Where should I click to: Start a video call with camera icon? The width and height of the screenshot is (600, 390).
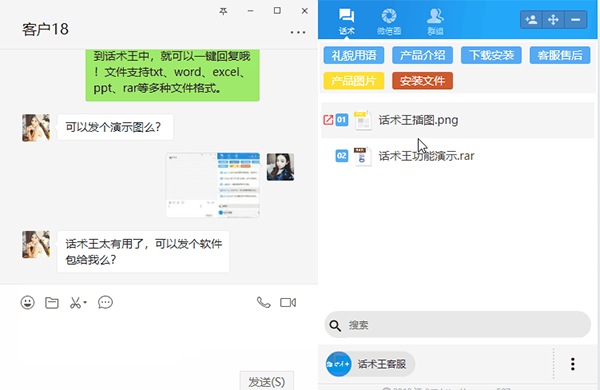click(x=288, y=303)
